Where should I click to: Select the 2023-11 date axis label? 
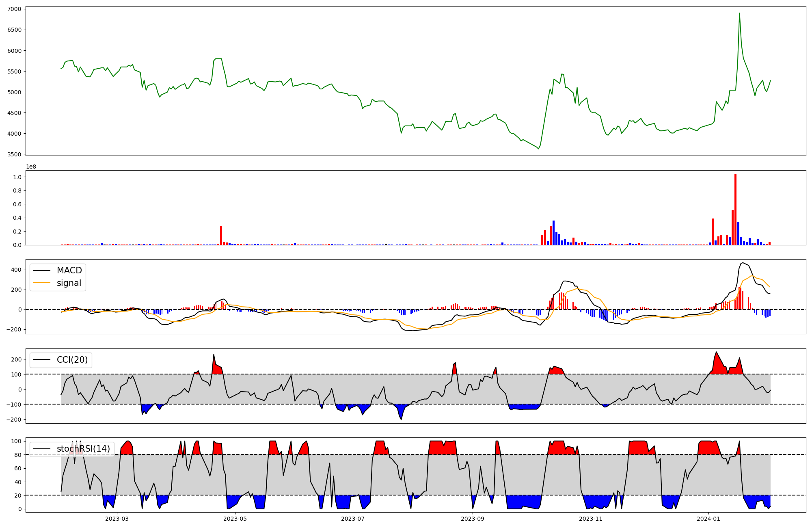(591, 519)
